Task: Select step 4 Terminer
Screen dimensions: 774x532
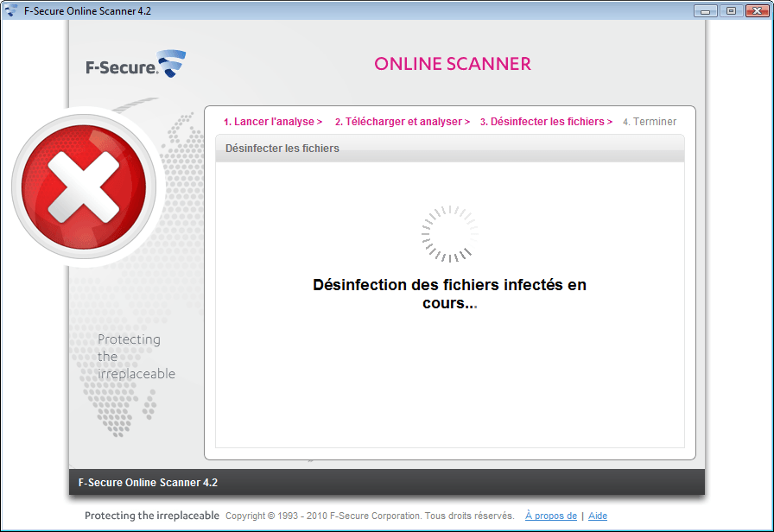Action: coord(650,122)
